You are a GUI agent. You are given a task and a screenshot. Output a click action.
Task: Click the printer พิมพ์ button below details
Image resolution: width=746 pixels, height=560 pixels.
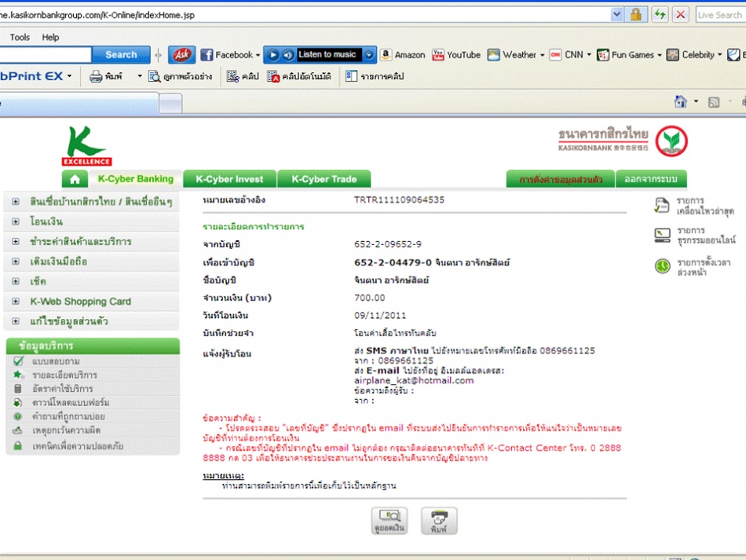coord(439,521)
